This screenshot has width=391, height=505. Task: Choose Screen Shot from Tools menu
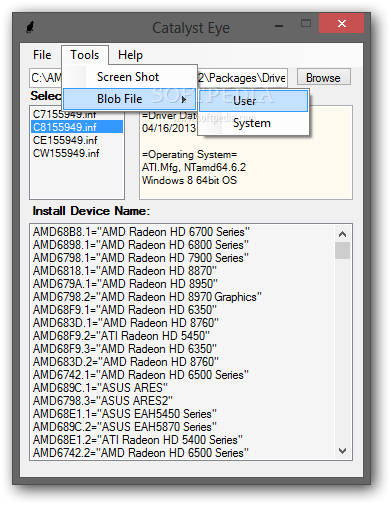click(130, 77)
